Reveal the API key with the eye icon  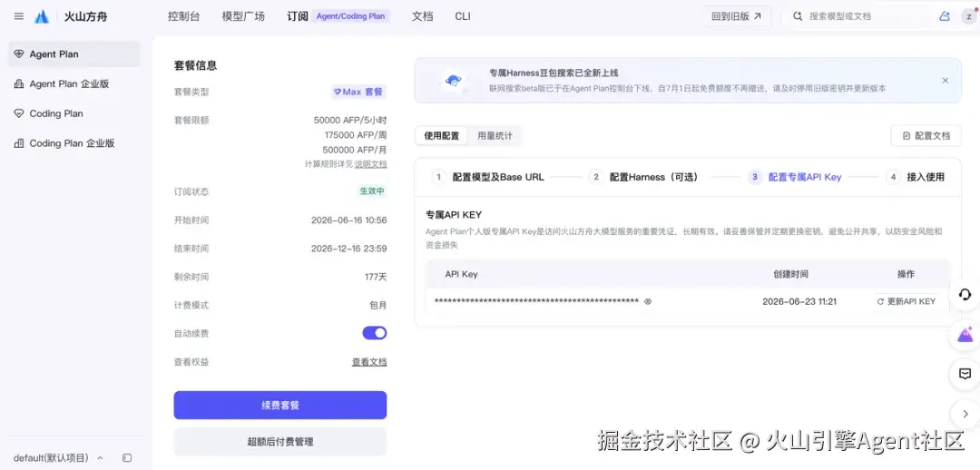click(x=648, y=302)
